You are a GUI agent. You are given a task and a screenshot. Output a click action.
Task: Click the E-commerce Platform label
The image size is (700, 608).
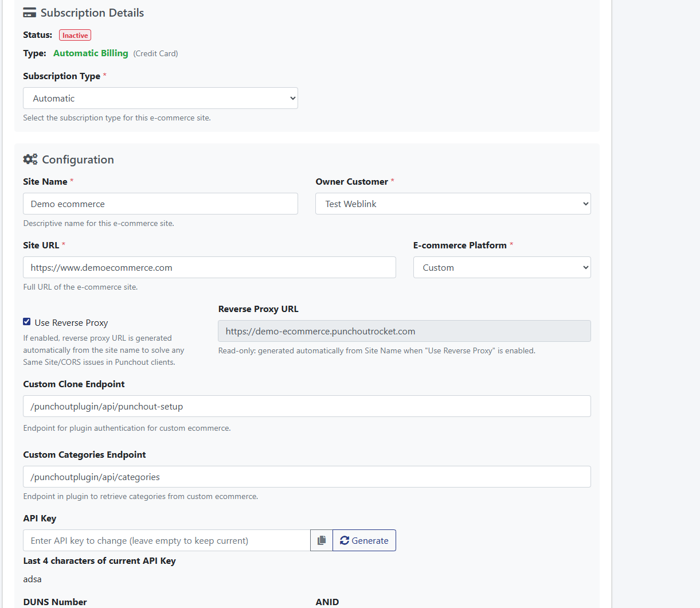[460, 245]
